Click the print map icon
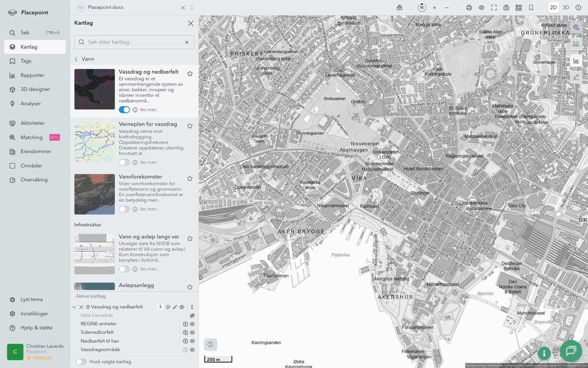 pyautogui.click(x=469, y=8)
